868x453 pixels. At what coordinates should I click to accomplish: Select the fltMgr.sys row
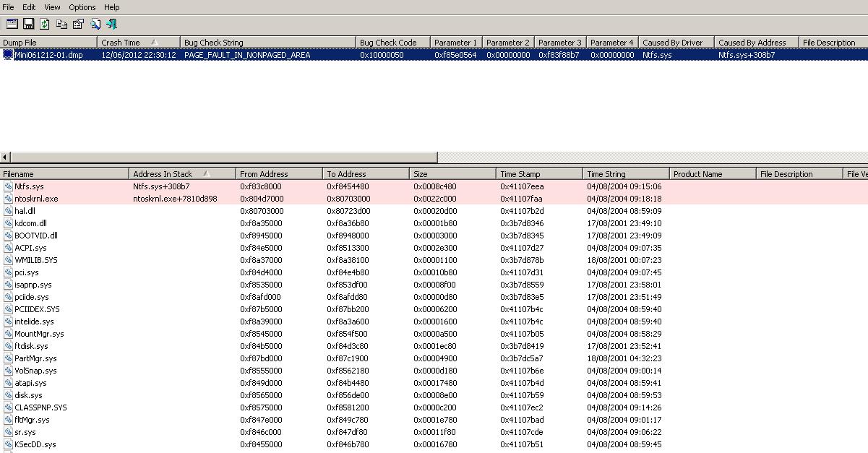434,420
